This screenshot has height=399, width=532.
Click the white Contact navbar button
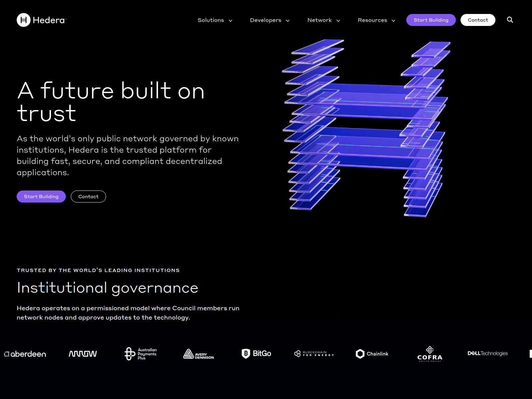pyautogui.click(x=478, y=20)
